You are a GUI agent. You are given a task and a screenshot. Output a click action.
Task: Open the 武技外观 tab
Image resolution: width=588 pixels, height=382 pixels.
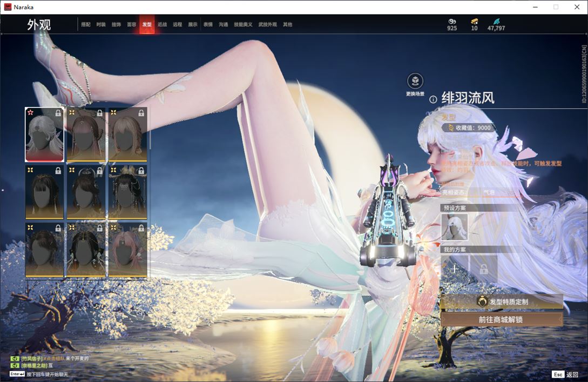click(267, 24)
